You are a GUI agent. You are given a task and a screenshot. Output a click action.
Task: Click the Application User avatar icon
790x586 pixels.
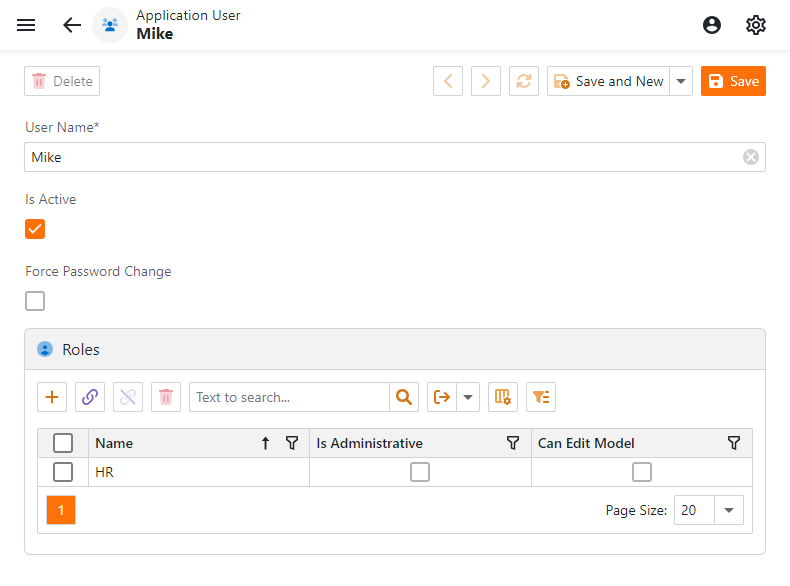(x=110, y=25)
